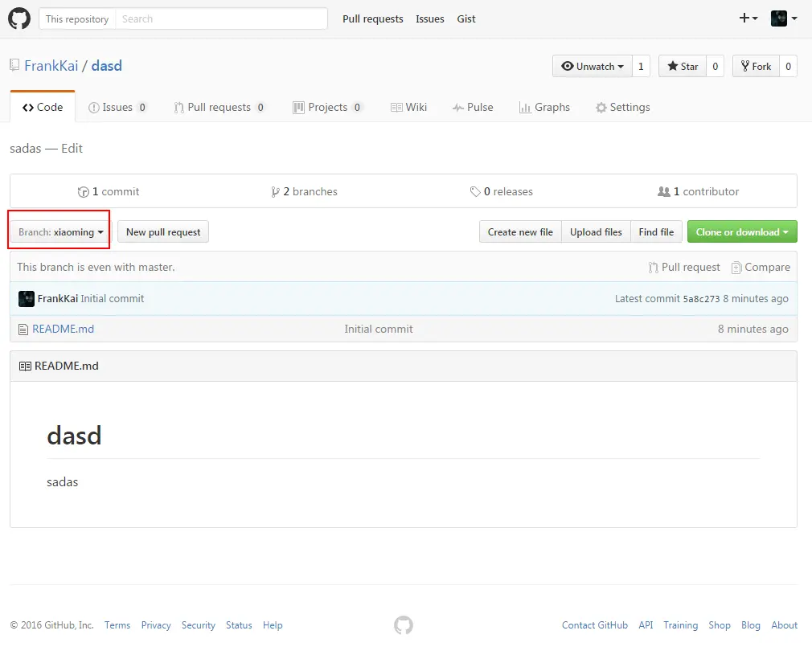
Task: Focus the repository Search field
Action: pyautogui.click(x=221, y=18)
